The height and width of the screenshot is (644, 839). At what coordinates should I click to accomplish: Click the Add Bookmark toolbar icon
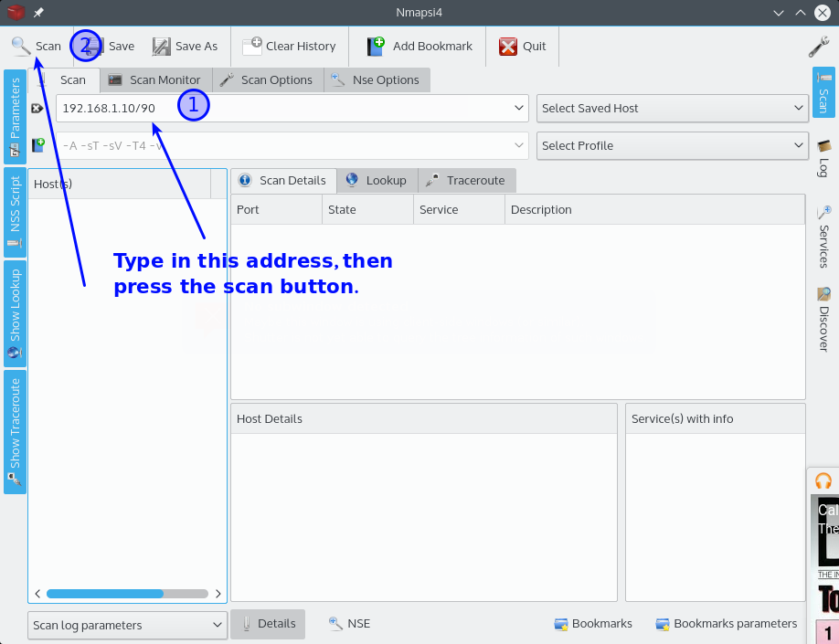(x=376, y=47)
